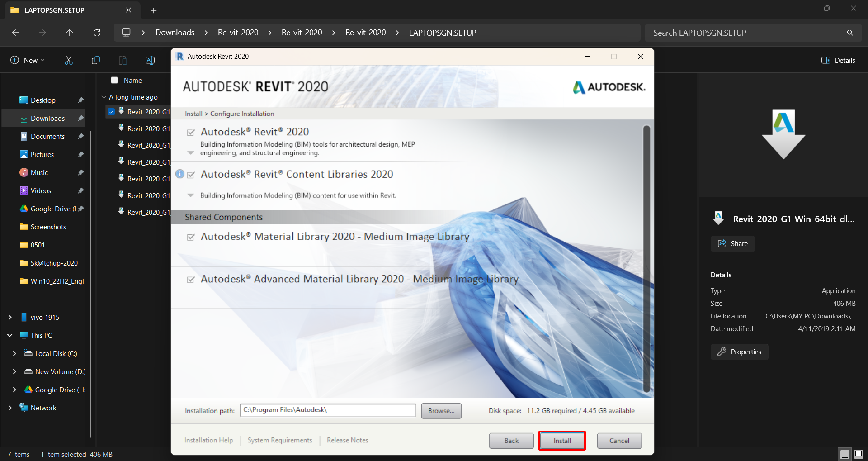
Task: Click the Paste icon in the toolbar
Action: click(x=122, y=60)
